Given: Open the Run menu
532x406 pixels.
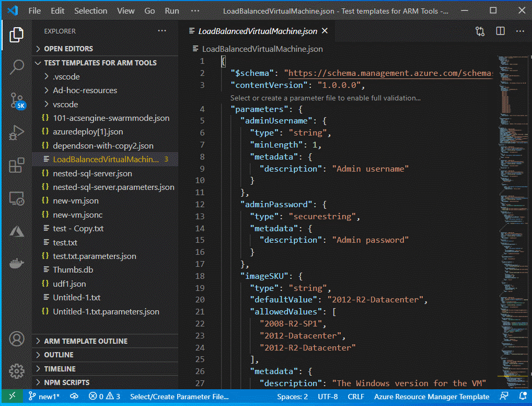Looking at the screenshot, I should (172, 11).
